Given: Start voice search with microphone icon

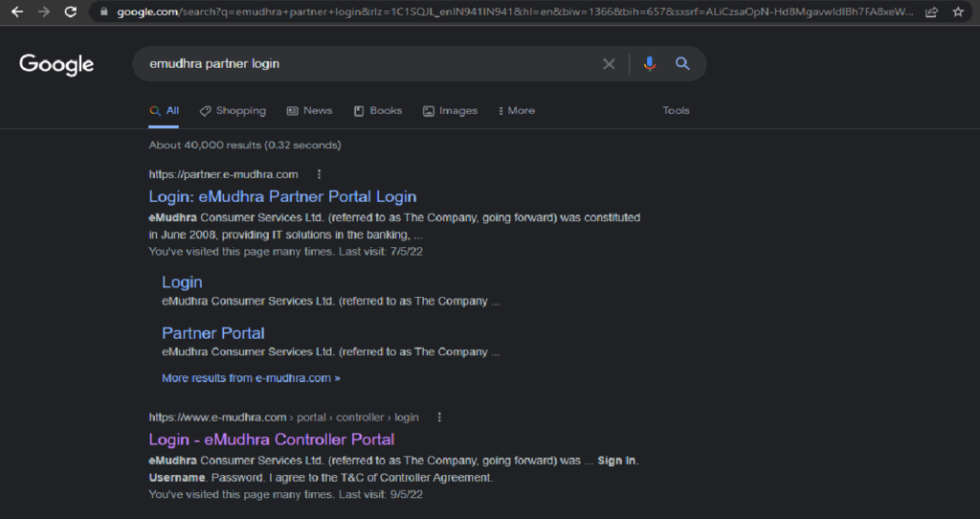Looking at the screenshot, I should [650, 64].
